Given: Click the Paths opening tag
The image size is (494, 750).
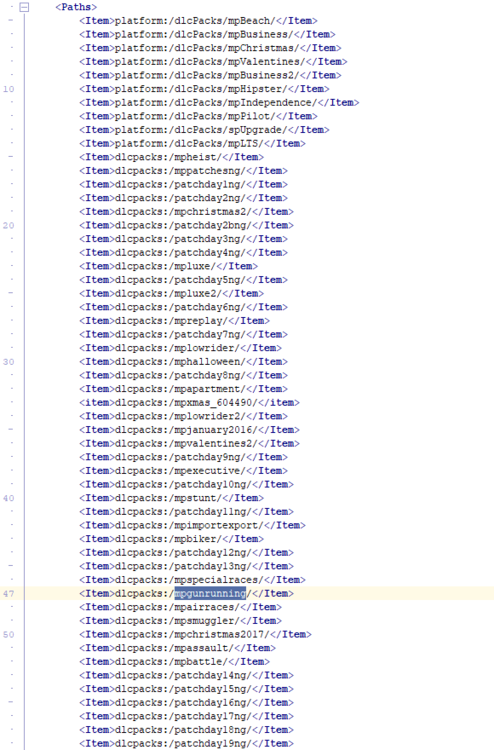Looking at the screenshot, I should click(x=76, y=7).
